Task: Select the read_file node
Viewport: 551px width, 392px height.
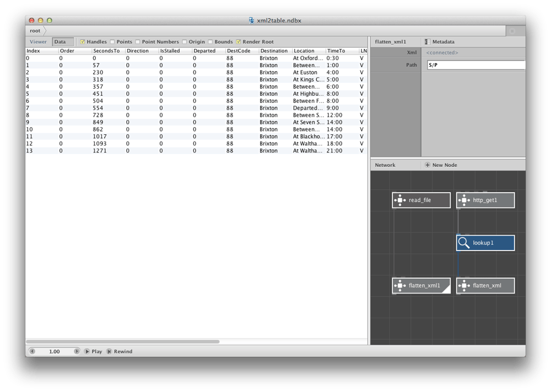Action: click(x=421, y=200)
